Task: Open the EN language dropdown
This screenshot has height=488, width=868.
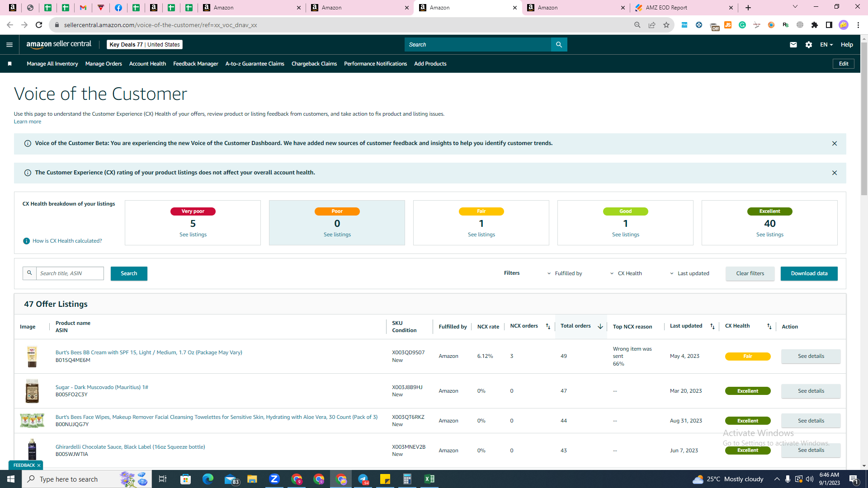Action: pos(826,45)
